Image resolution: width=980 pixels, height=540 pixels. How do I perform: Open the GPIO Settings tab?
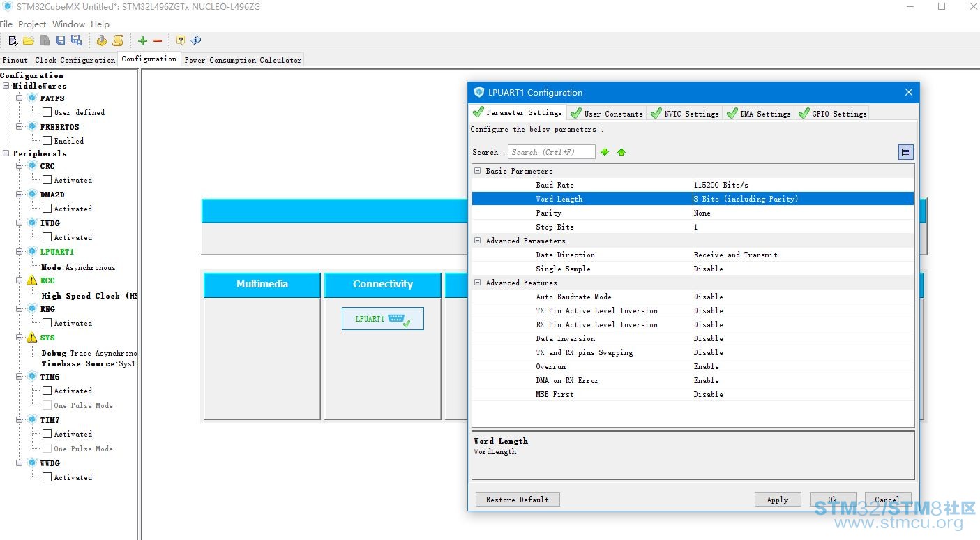[x=832, y=113]
